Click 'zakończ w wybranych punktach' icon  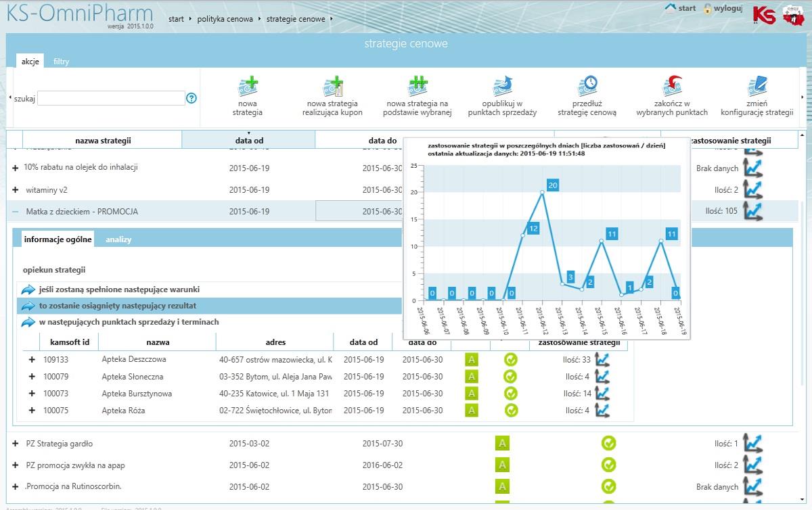[672, 87]
